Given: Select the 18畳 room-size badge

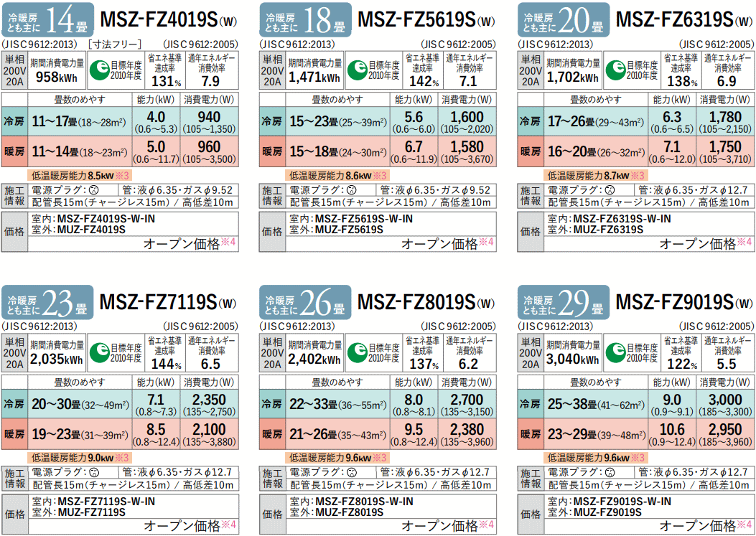Looking at the screenshot, I should [305, 20].
